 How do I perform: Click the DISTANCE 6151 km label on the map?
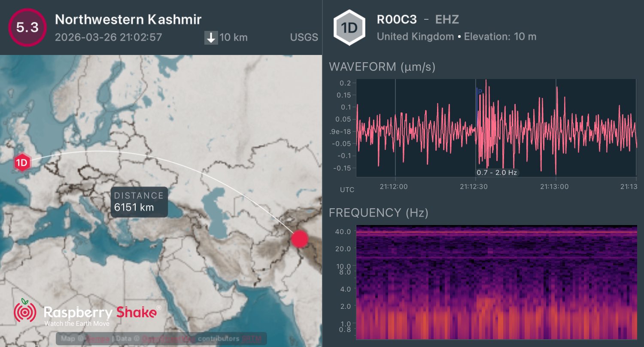click(x=139, y=202)
